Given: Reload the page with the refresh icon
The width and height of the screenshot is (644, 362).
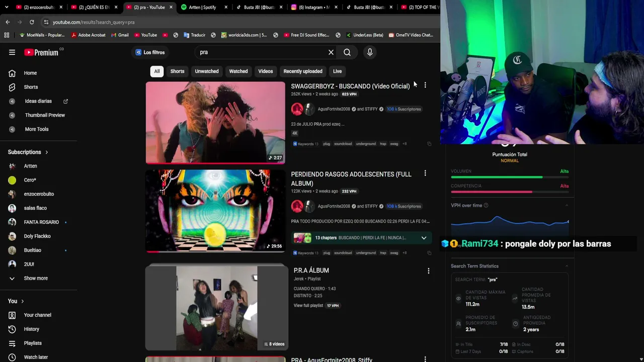Looking at the screenshot, I should (x=32, y=22).
